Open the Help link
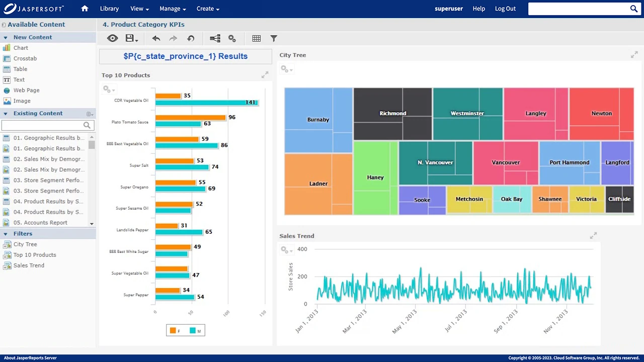 [x=479, y=9]
